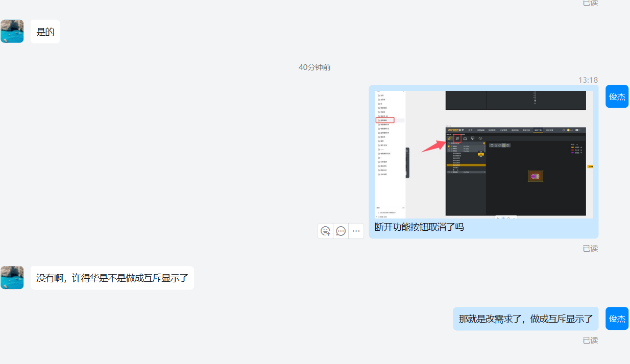Select text 断开功能按钮取消了吗

(419, 227)
